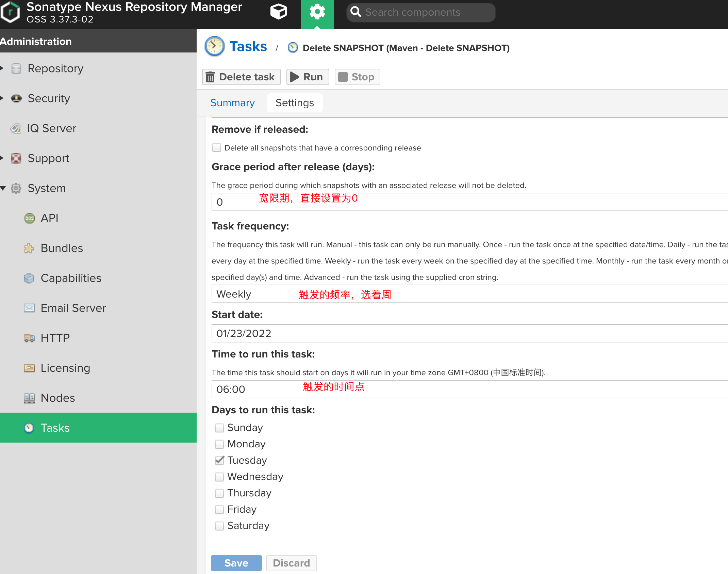
Task: Open the Start date 01/23/2022 field
Action: point(469,333)
